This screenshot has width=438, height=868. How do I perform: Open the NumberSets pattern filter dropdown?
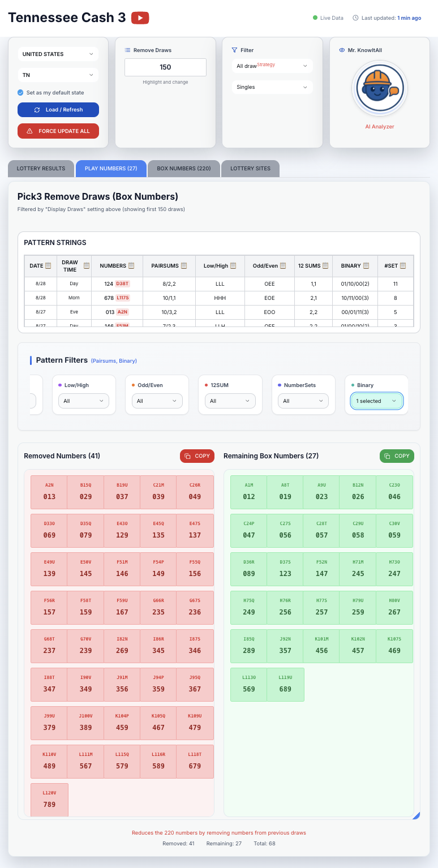coord(303,401)
